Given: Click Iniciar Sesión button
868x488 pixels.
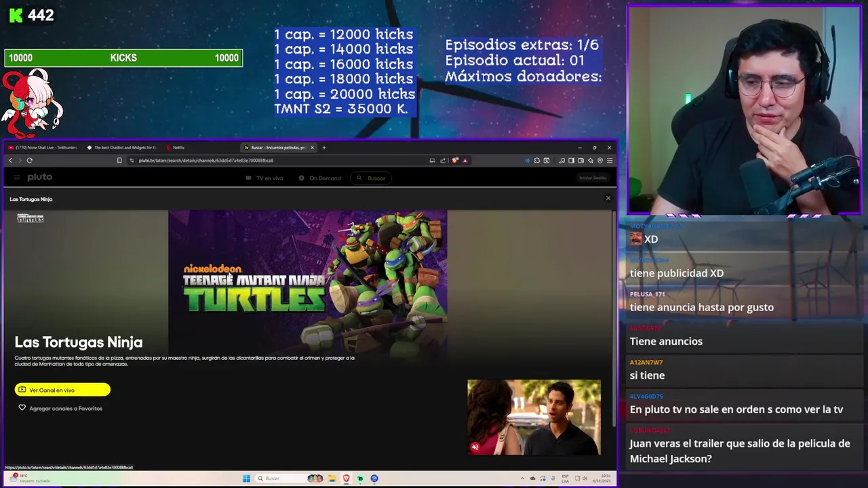Looking at the screenshot, I should click(593, 178).
